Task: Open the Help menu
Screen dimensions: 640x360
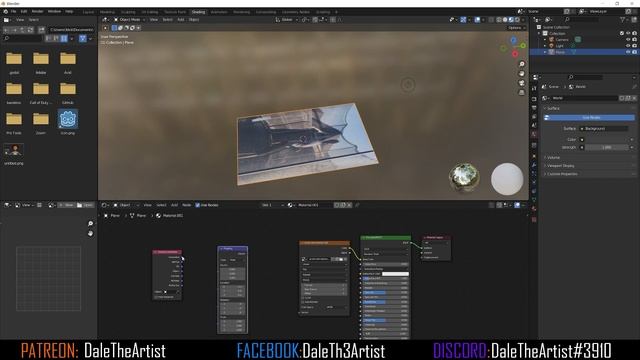Action: (x=69, y=11)
